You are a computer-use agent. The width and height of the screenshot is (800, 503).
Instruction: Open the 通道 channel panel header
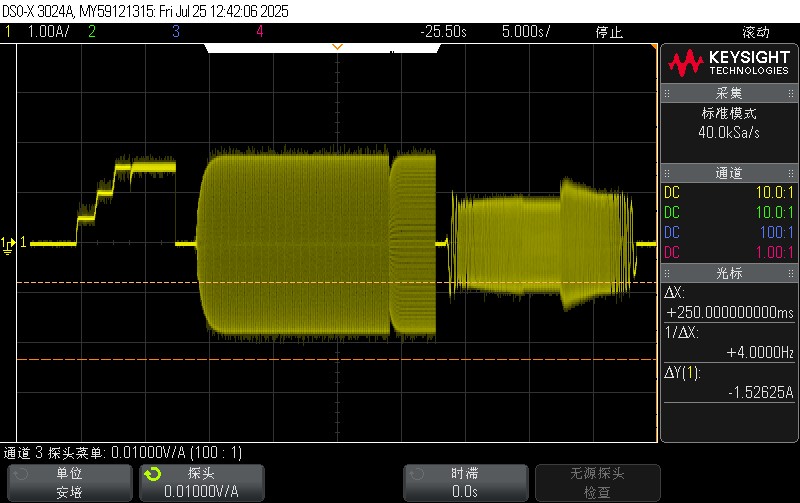pyautogui.click(x=728, y=173)
